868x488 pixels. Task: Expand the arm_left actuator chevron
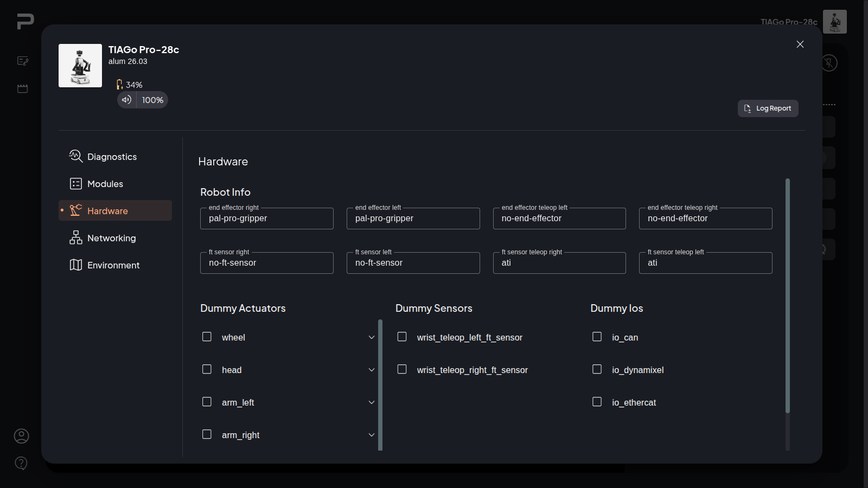[372, 402]
